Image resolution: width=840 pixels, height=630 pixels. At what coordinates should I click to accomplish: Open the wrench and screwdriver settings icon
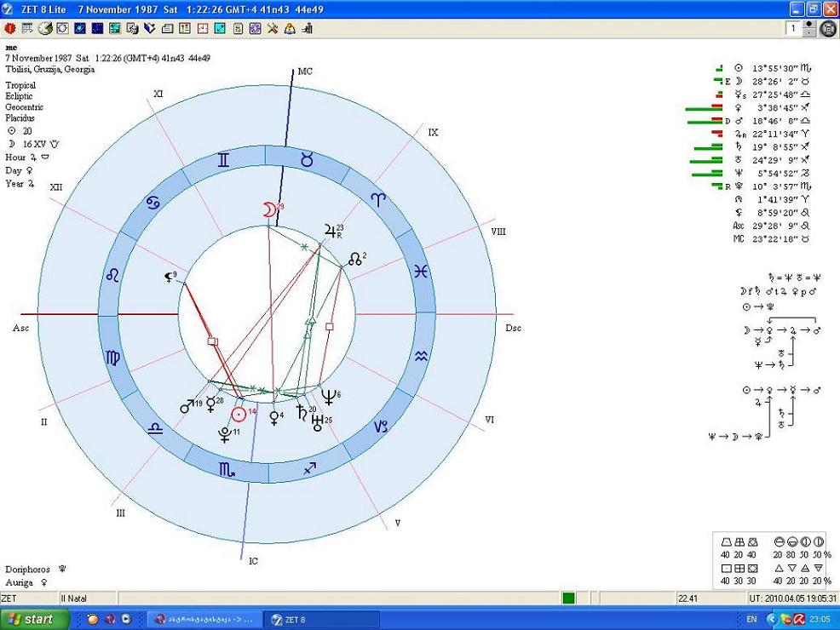coord(272,28)
